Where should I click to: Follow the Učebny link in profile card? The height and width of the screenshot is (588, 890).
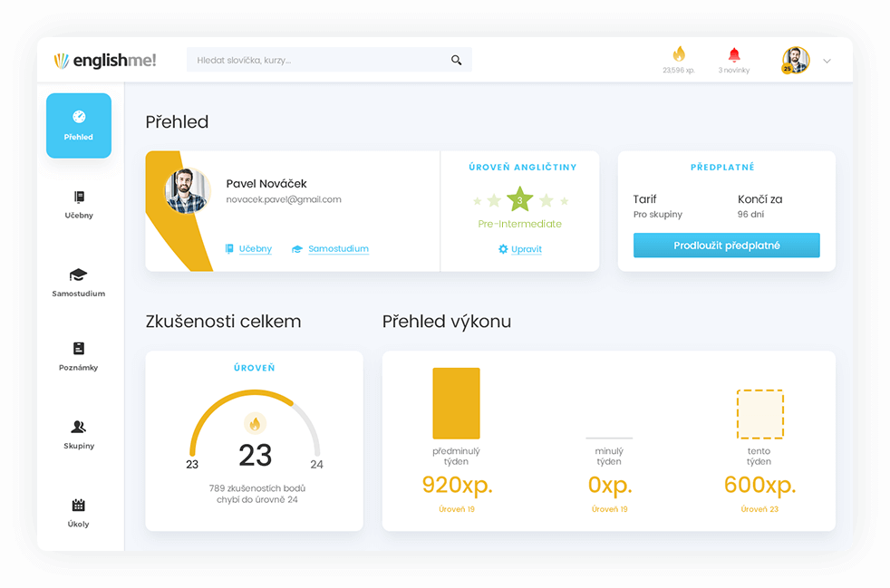255,249
